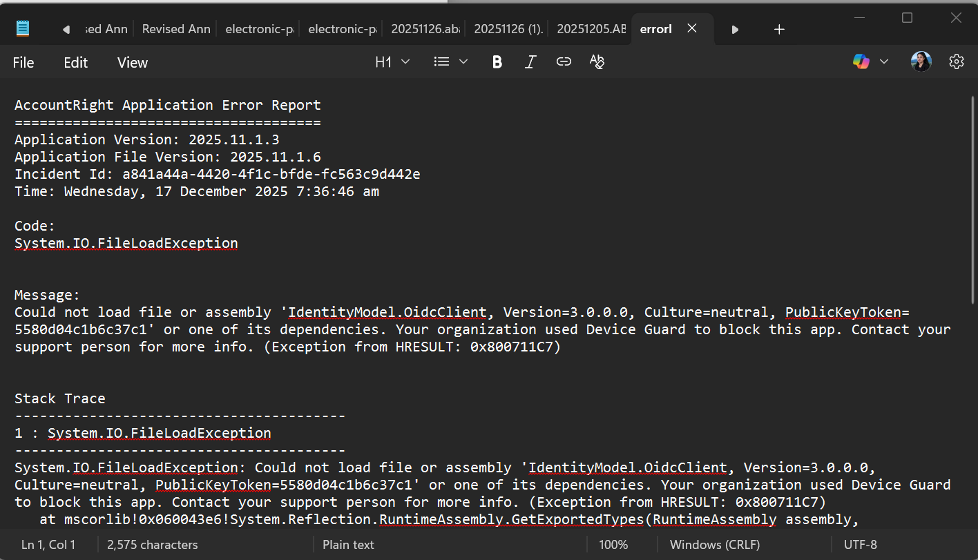
Task: Close the errorl tab
Action: [x=691, y=29]
